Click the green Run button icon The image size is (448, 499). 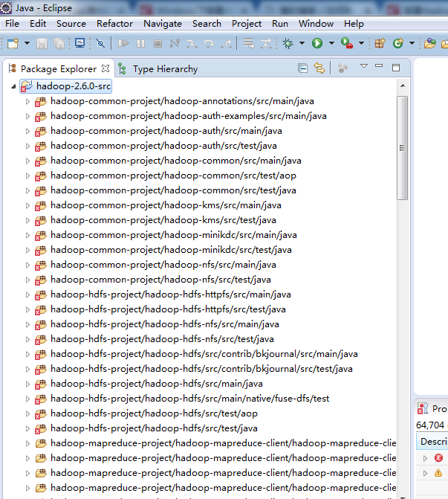[317, 43]
